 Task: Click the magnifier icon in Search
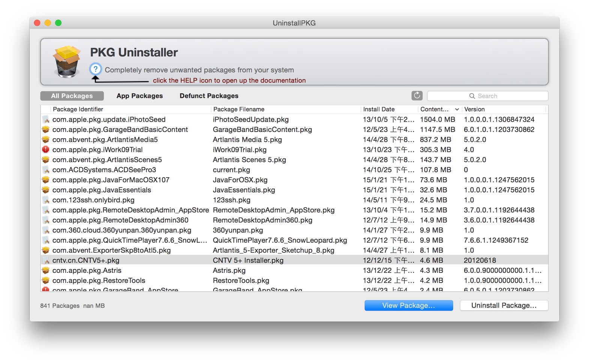click(x=472, y=96)
